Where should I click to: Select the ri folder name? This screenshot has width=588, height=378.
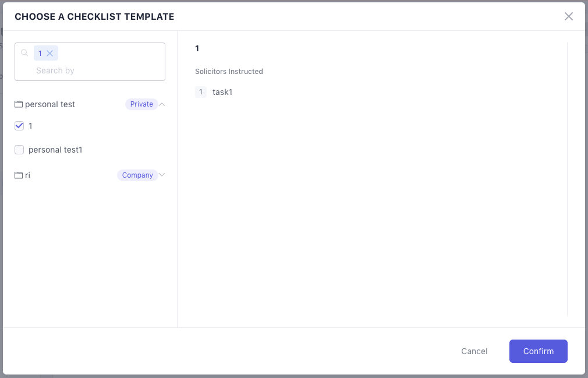(x=28, y=175)
